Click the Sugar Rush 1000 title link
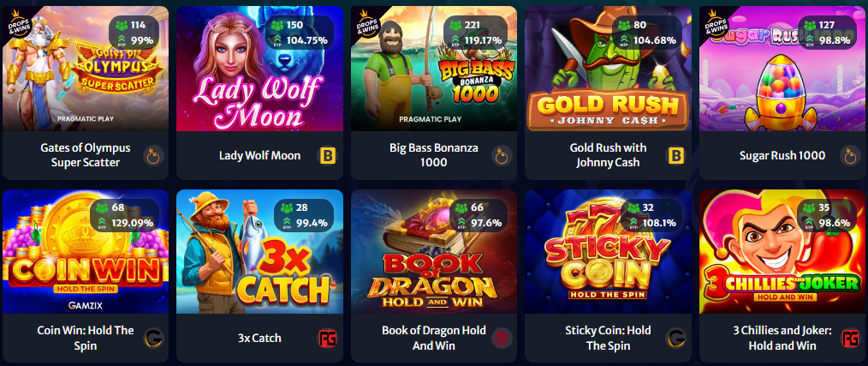The width and height of the screenshot is (868, 366). point(782,156)
